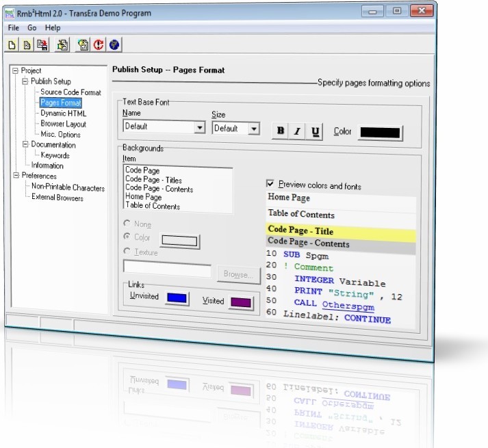Click 'Home Page' preview heading

click(x=289, y=197)
